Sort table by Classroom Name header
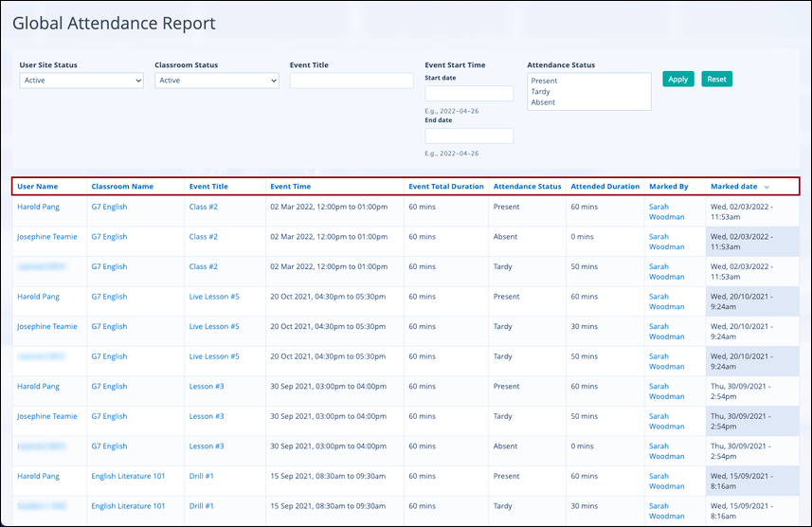The image size is (812, 527). (x=122, y=187)
